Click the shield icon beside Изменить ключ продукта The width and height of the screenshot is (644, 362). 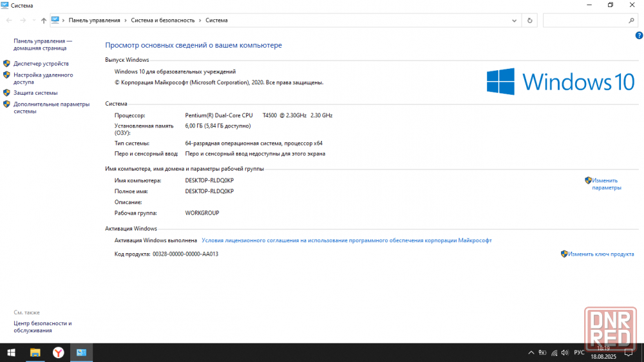tap(564, 254)
